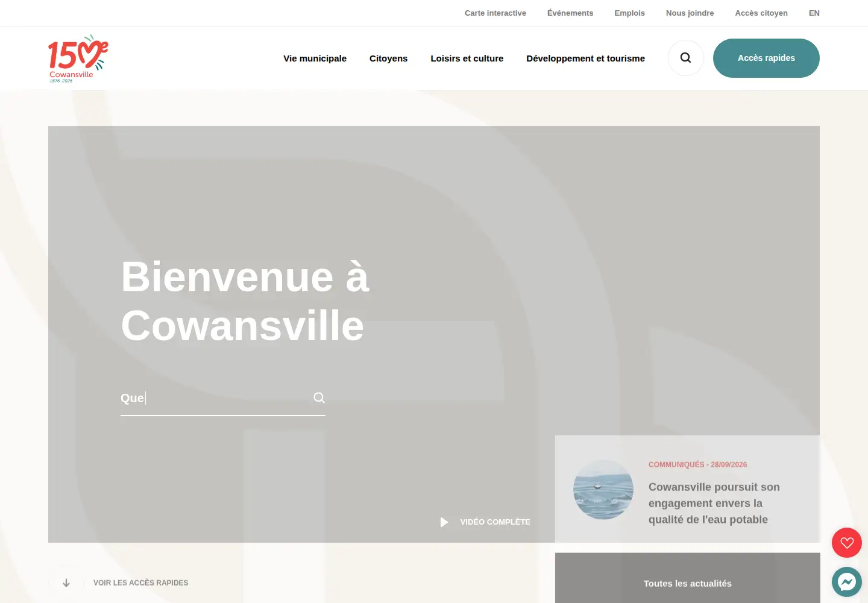Image resolution: width=868 pixels, height=603 pixels.
Task: Read the eau potable news headline
Action: pyautogui.click(x=714, y=503)
